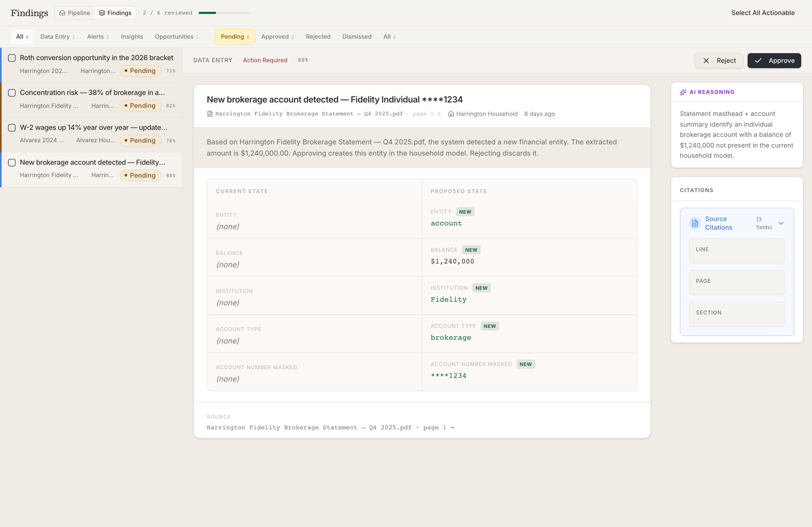Click the 8 days ago timestamp
This screenshot has width=812, height=527.
point(539,114)
